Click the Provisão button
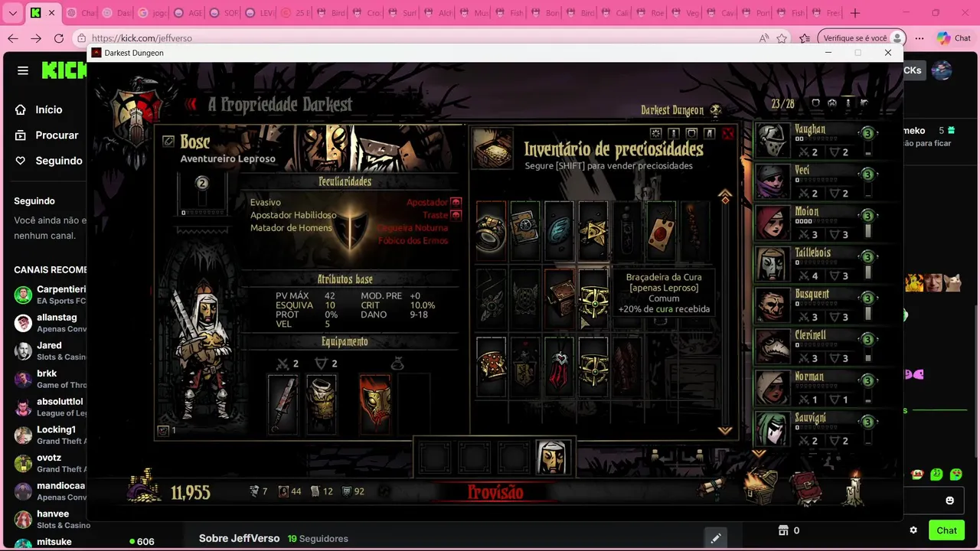The height and width of the screenshot is (551, 980). [495, 493]
